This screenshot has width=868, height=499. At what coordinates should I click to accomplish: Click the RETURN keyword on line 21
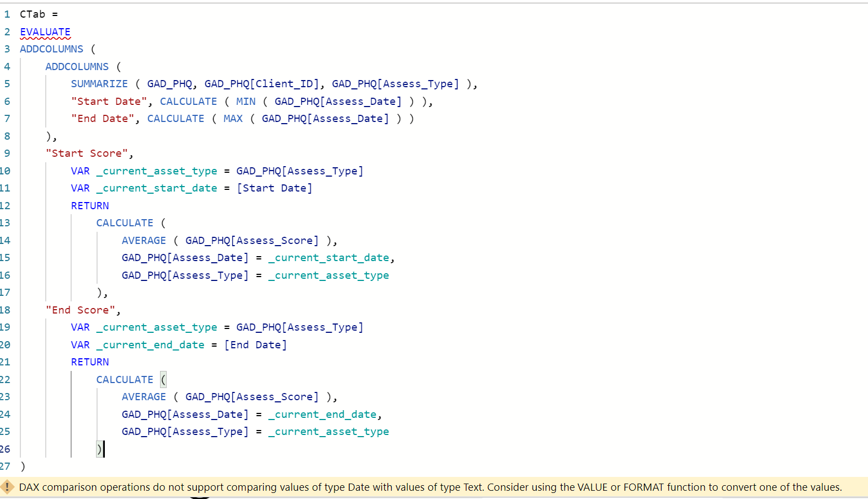(x=90, y=362)
